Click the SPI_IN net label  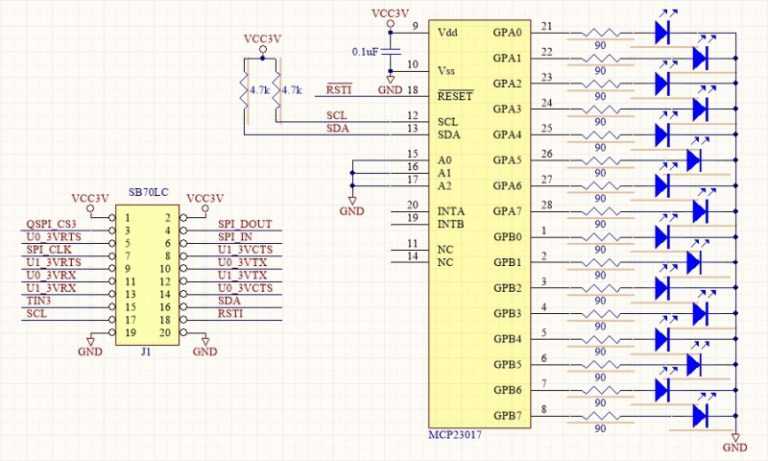(x=236, y=237)
